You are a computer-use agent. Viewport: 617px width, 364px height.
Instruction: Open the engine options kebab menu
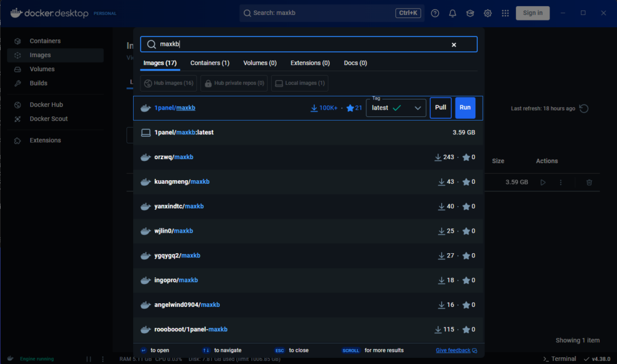click(x=102, y=359)
